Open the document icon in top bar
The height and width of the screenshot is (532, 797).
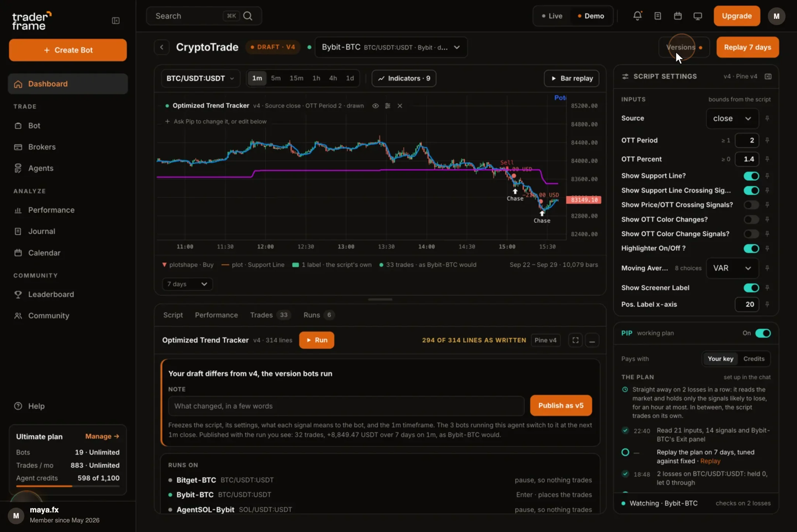[658, 16]
